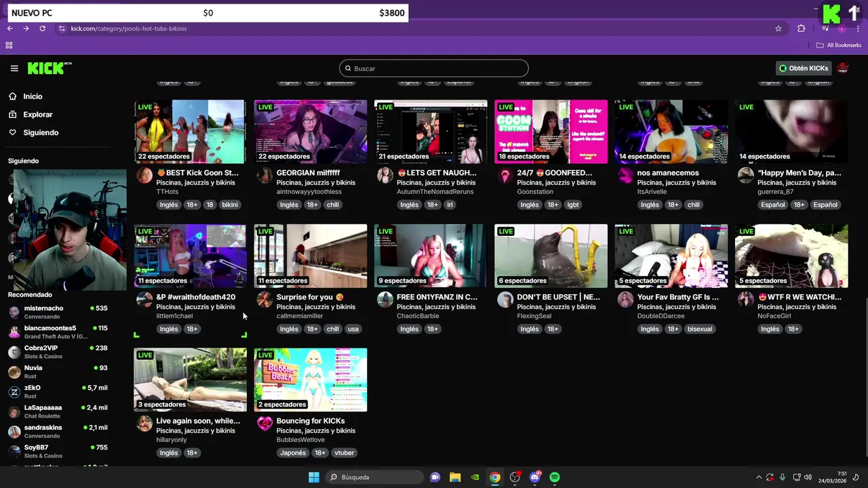
Task: Click 'Piscinas, jacuzzis y bikinis' under hillaryonly
Action: tap(195, 430)
